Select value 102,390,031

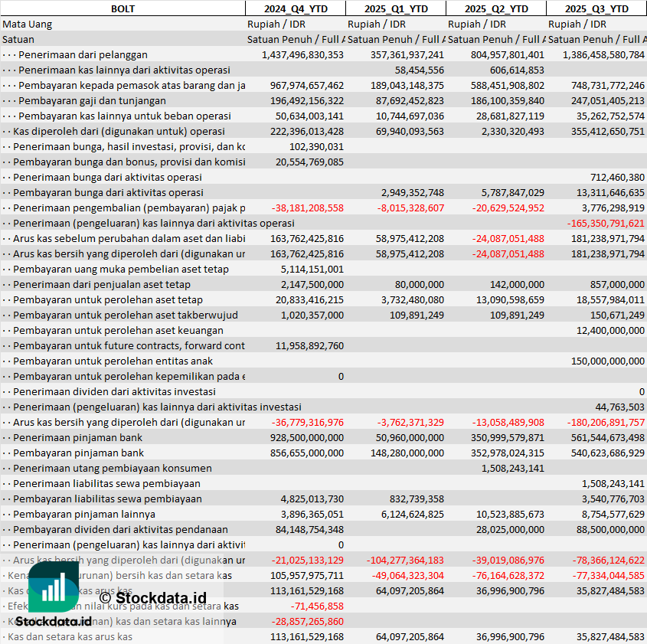[316, 147]
